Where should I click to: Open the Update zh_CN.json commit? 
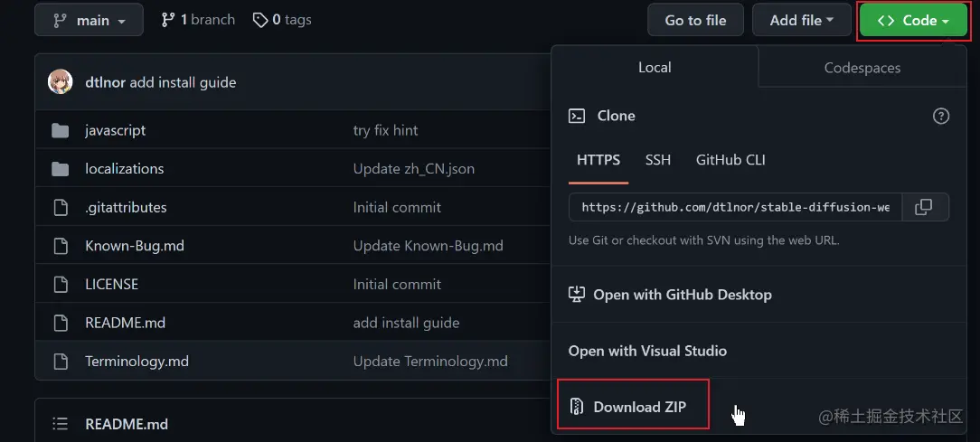(414, 169)
